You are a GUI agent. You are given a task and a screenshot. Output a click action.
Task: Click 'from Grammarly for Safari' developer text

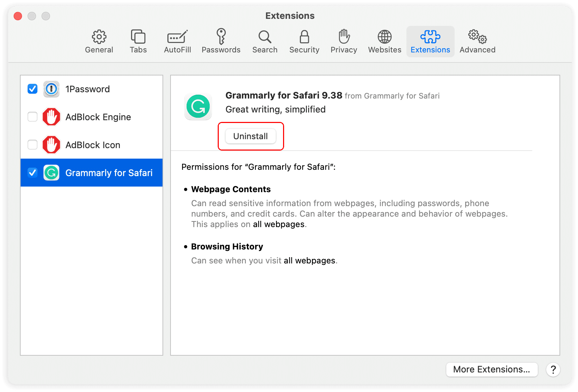click(392, 96)
